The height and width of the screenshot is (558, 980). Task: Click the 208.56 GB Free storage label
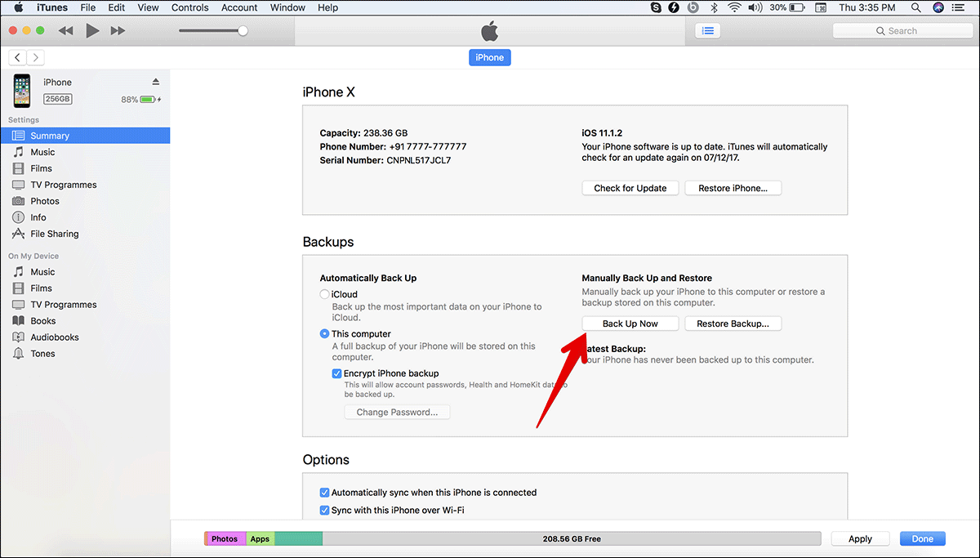(x=572, y=539)
